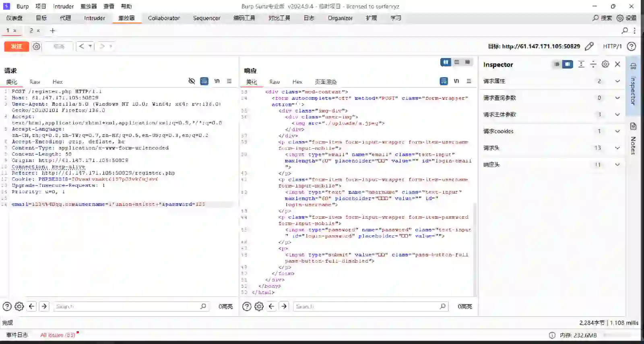Viewport: 644px width, 344px height.
Task: Switch response view to 页面渲染 tab
Action: click(325, 82)
